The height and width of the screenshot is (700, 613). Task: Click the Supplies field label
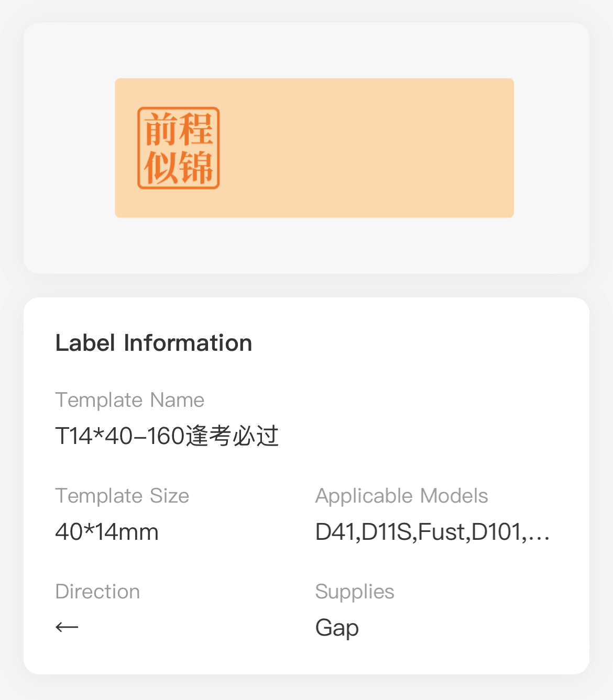pos(354,592)
